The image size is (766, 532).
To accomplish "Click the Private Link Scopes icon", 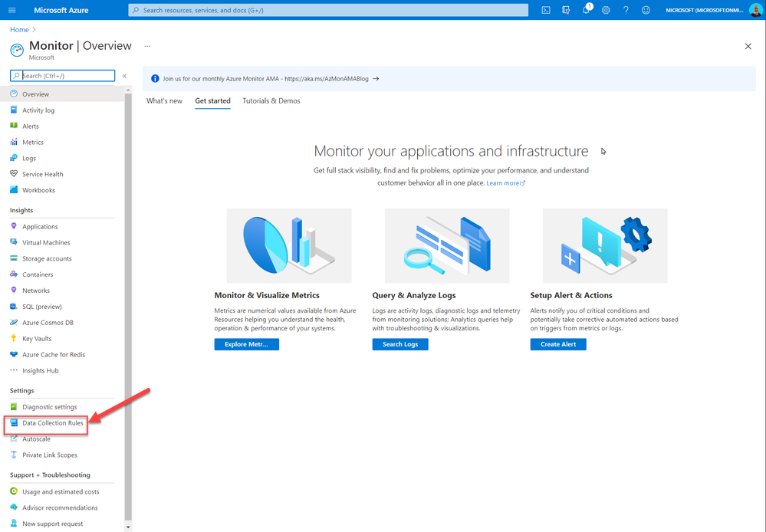I will point(14,455).
